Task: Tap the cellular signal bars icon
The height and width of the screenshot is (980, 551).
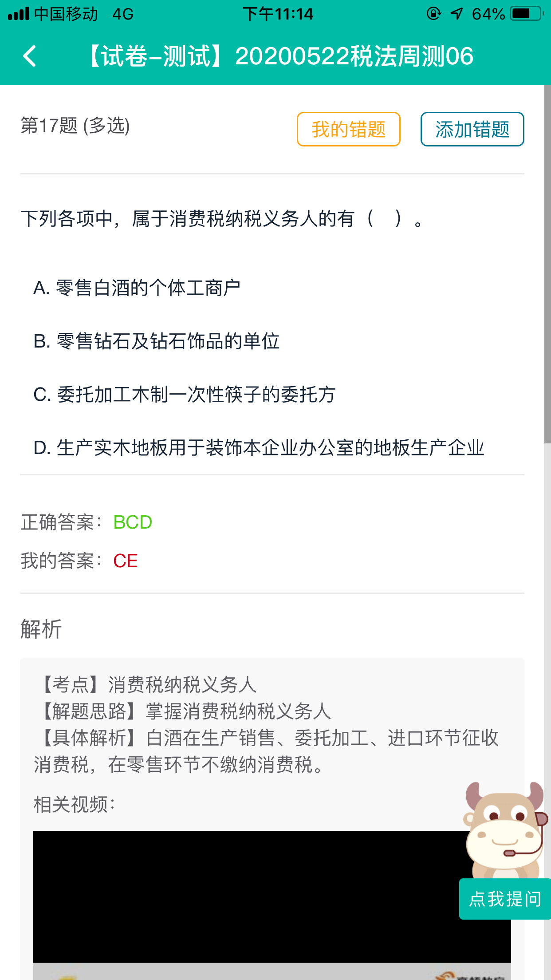Action: coord(19,14)
